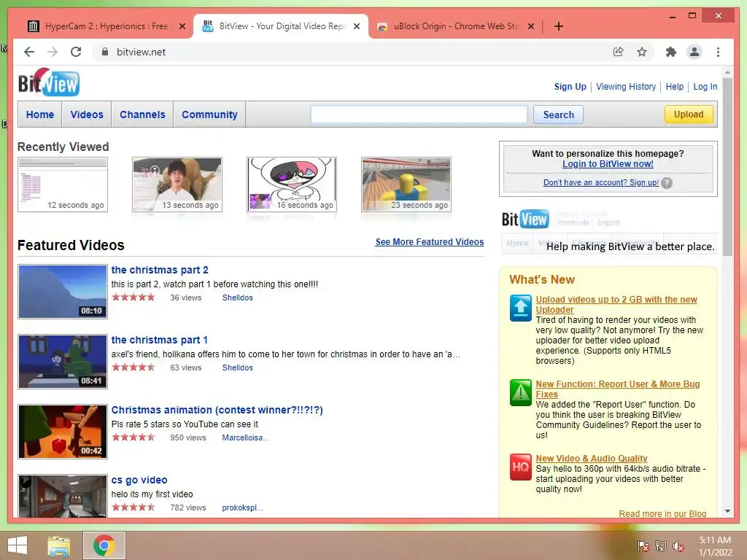Click Login to BitView now link
The height and width of the screenshot is (560, 747).
pos(608,164)
